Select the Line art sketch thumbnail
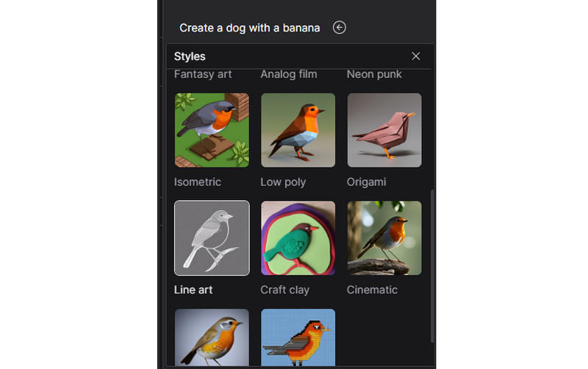The width and height of the screenshot is (588, 369). [212, 238]
